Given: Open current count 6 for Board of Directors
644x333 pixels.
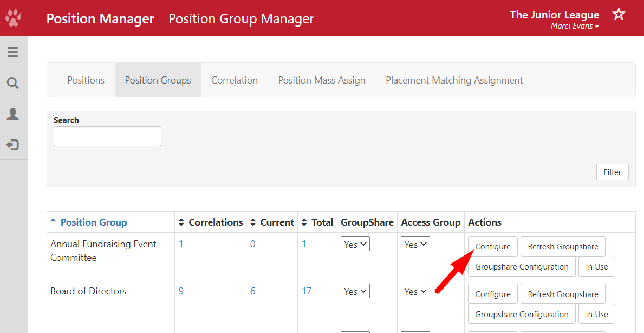Looking at the screenshot, I should click(x=252, y=291).
